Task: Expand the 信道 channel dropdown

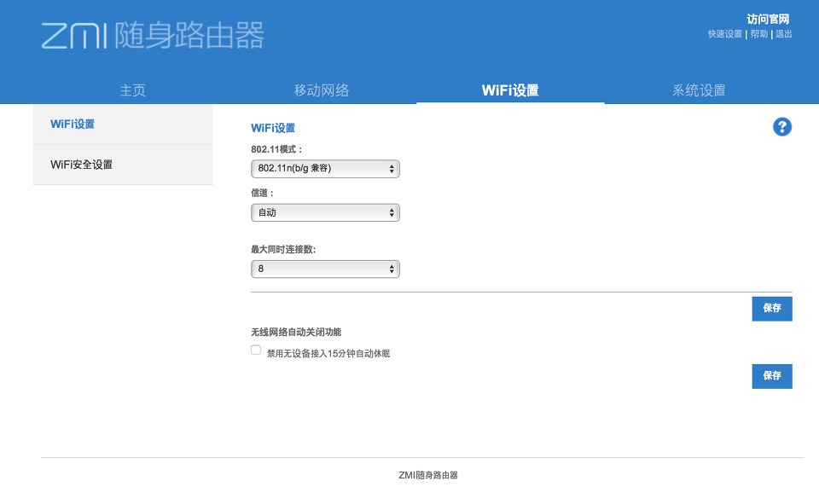Action: tap(325, 212)
